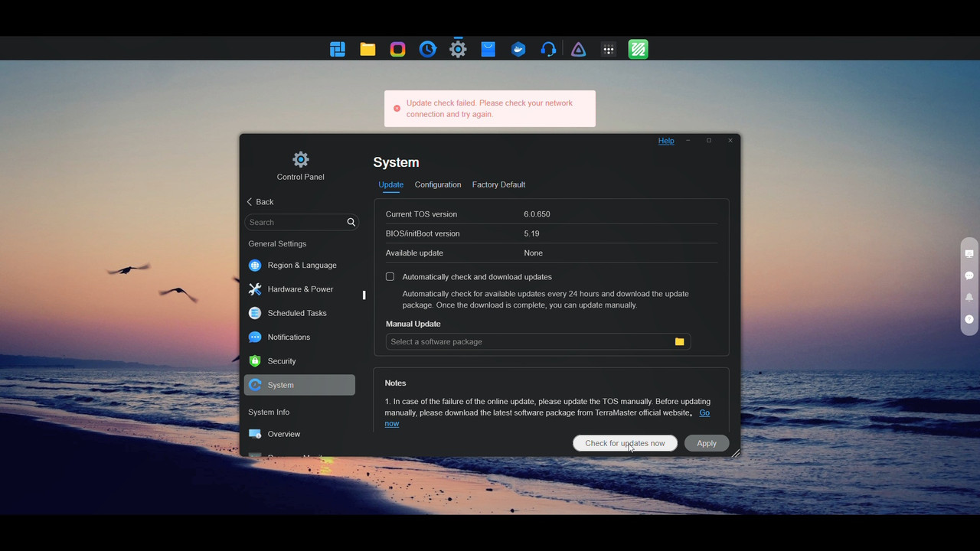Open Security settings in sidebar

click(x=299, y=361)
